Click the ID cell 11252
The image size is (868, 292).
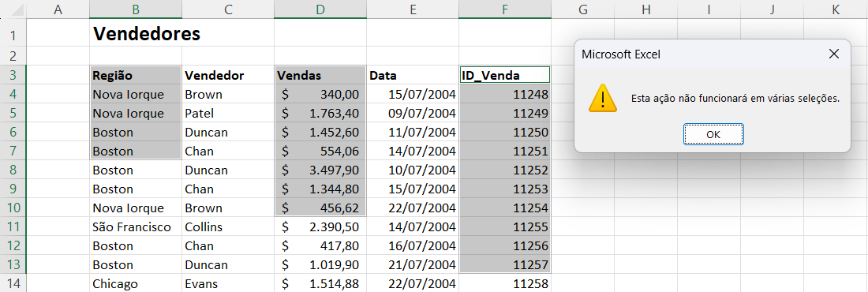(505, 170)
